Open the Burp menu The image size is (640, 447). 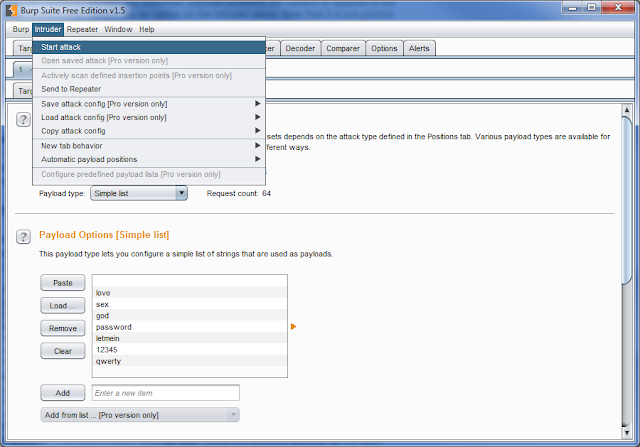(x=20, y=29)
